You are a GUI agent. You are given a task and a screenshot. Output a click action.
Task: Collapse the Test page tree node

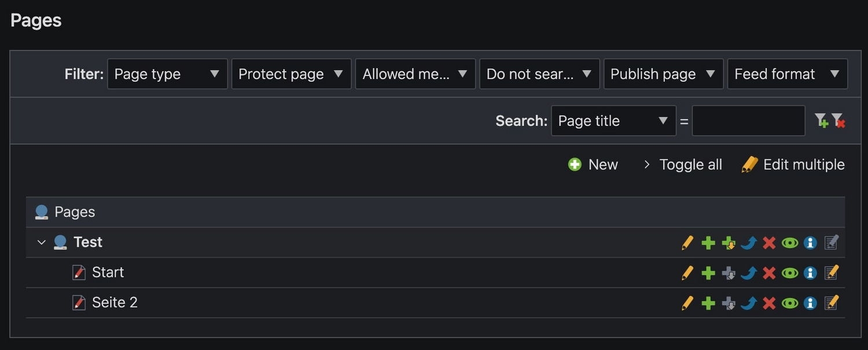41,242
